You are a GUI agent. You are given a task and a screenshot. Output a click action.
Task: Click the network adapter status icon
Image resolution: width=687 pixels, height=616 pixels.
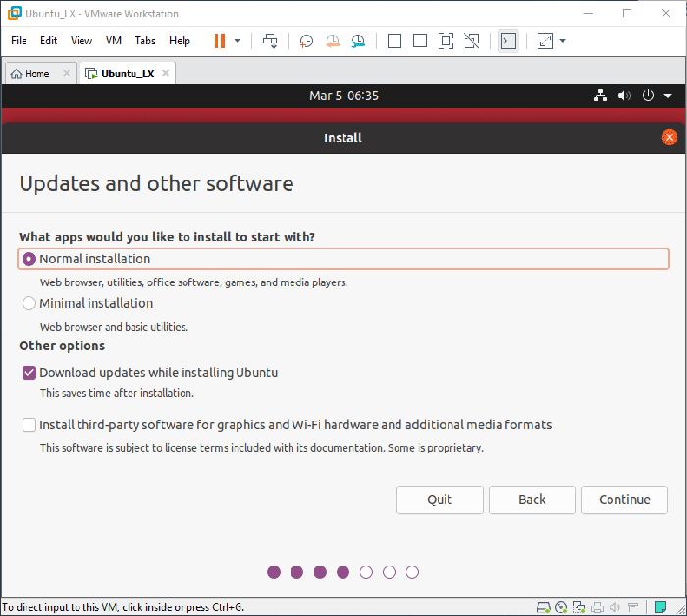[579, 607]
